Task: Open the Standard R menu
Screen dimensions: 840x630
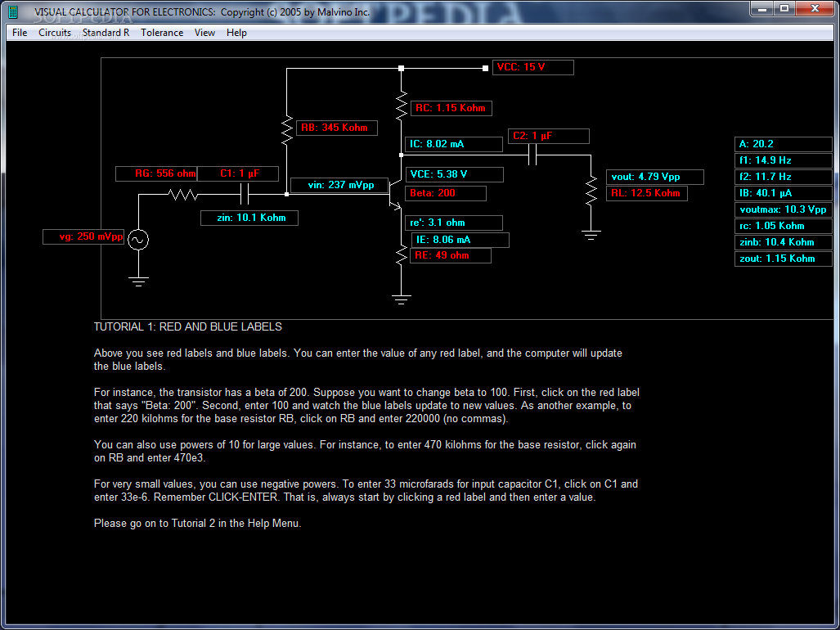Action: pyautogui.click(x=106, y=33)
